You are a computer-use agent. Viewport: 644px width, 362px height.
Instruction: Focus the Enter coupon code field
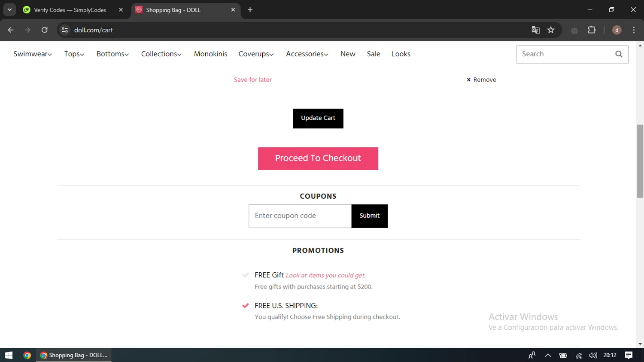coord(300,216)
